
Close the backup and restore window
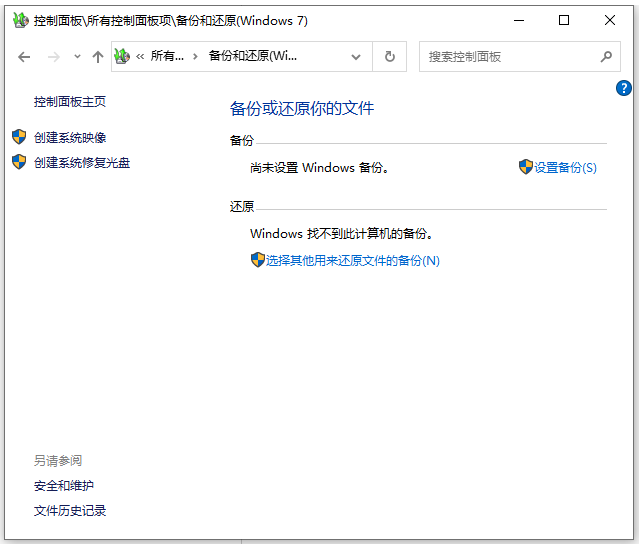(x=610, y=20)
